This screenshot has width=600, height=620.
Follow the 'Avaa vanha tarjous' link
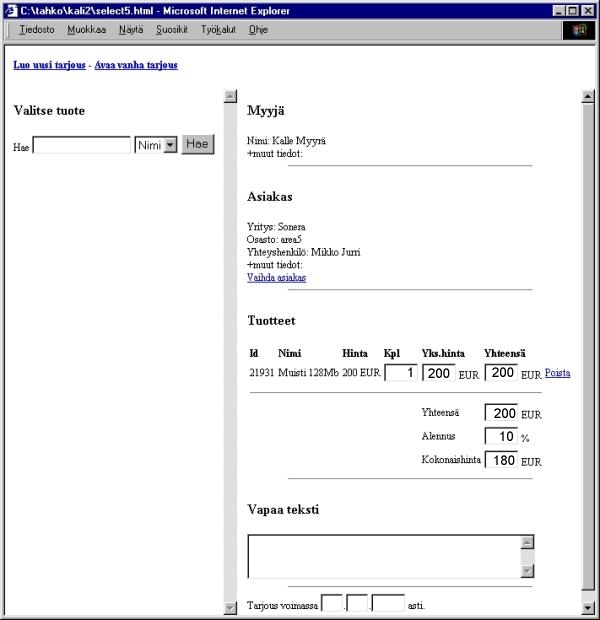[136, 65]
